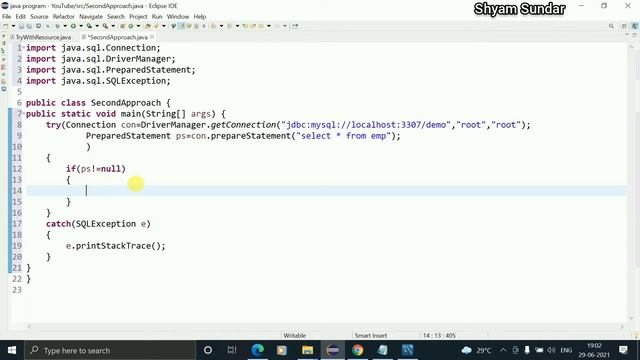Open the Project menu
Image resolution: width=640 pixels, height=360 pixels.
pos(138,17)
